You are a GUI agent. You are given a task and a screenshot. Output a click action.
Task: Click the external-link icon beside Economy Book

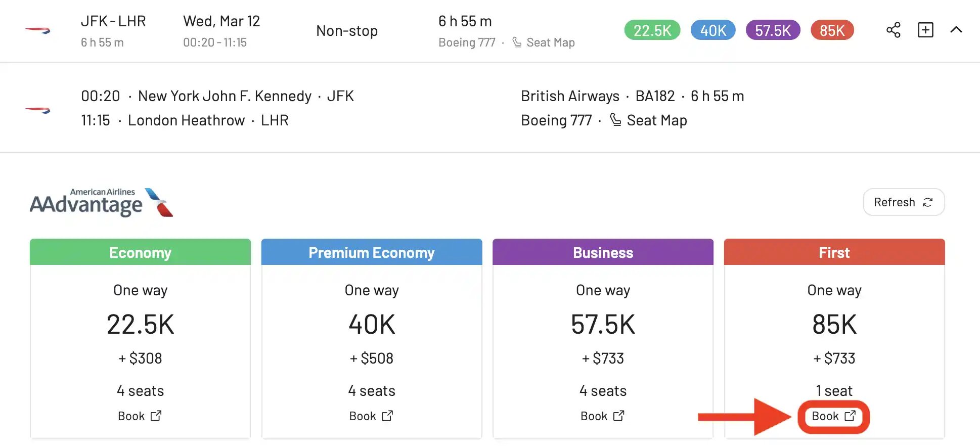click(x=156, y=416)
